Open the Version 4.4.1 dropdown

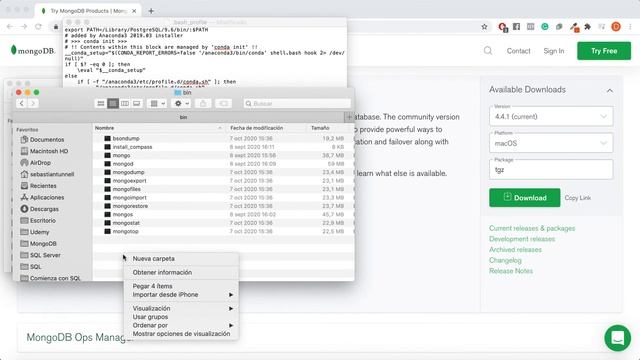pos(551,116)
